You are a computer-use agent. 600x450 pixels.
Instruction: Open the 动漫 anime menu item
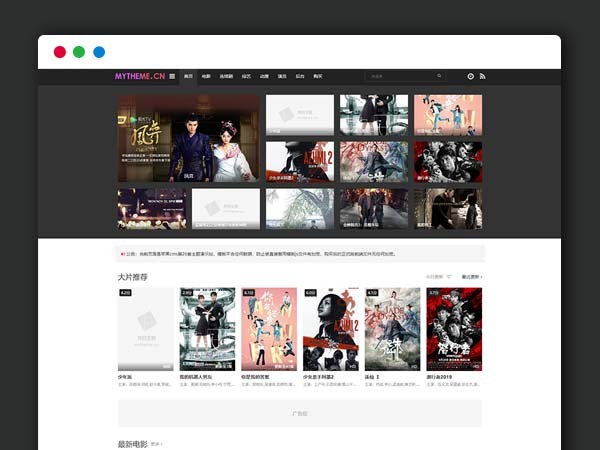pyautogui.click(x=264, y=76)
